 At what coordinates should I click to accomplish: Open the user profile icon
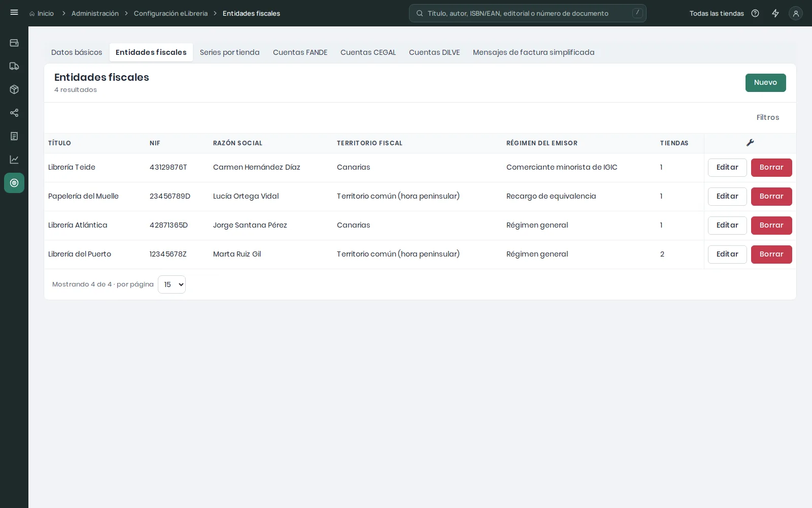(796, 13)
